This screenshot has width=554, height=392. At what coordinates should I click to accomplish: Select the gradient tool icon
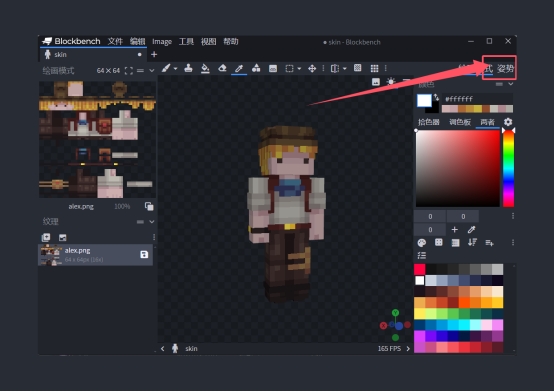(273, 69)
